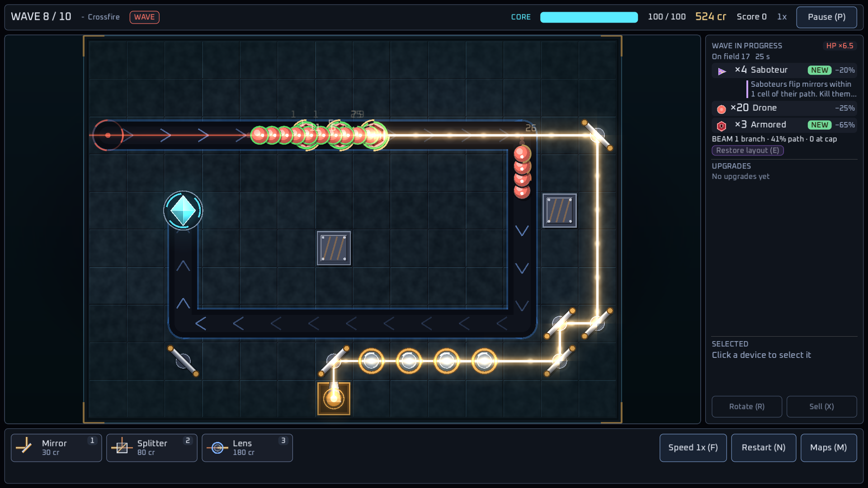Select the Lens device from build bar

(247, 448)
